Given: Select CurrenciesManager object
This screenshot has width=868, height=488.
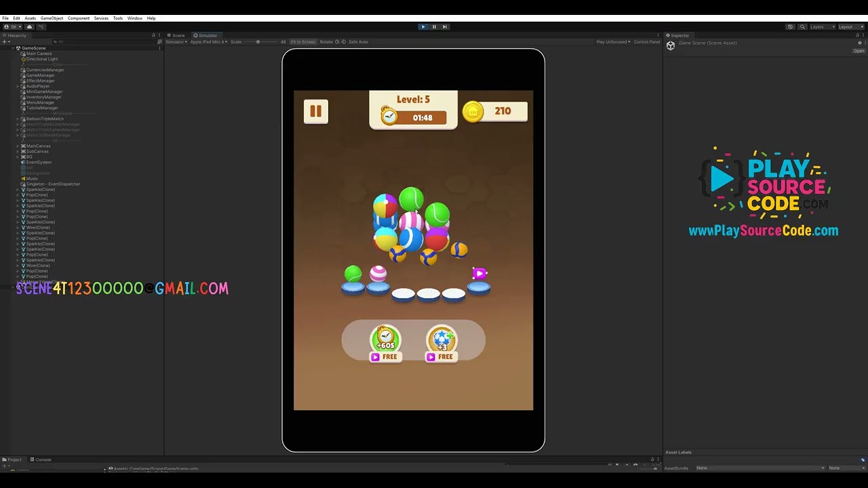Looking at the screenshot, I should [x=45, y=70].
